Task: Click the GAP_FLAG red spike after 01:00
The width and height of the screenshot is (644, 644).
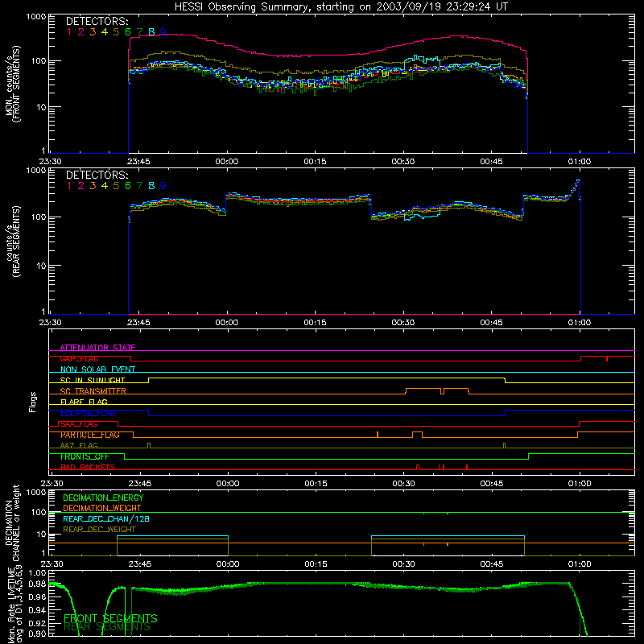Action: [x=607, y=358]
